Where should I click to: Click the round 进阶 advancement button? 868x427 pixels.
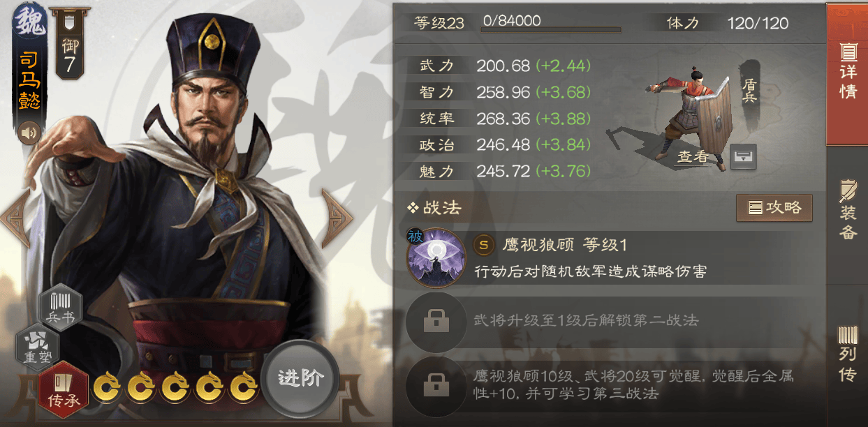point(300,378)
